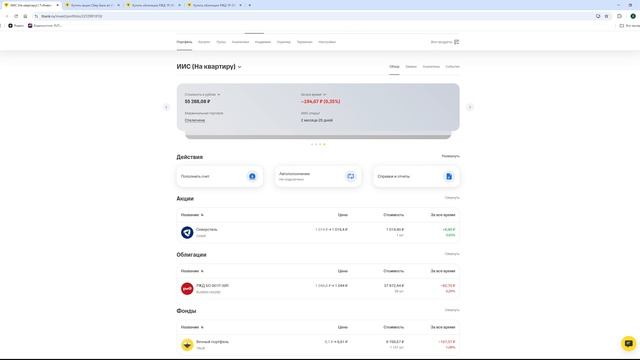This screenshot has width=640, height=360.
Task: Collapse the Фонды section
Action: [452, 310]
